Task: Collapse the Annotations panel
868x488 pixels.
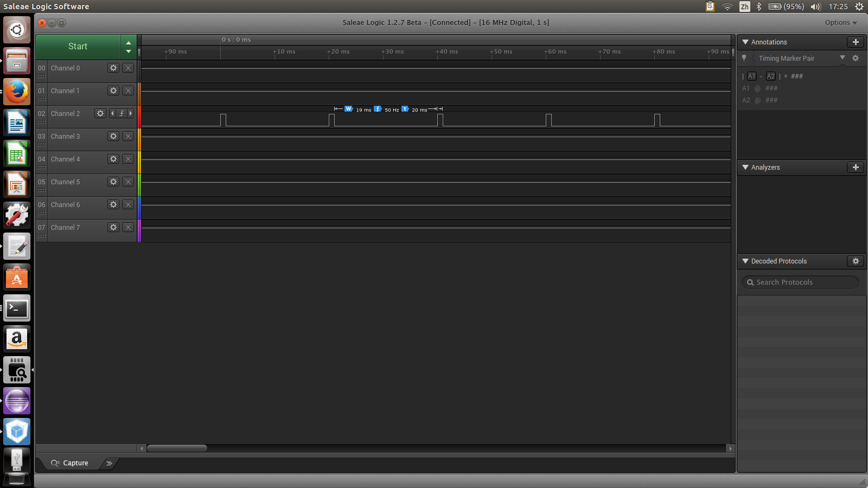Action: click(745, 42)
